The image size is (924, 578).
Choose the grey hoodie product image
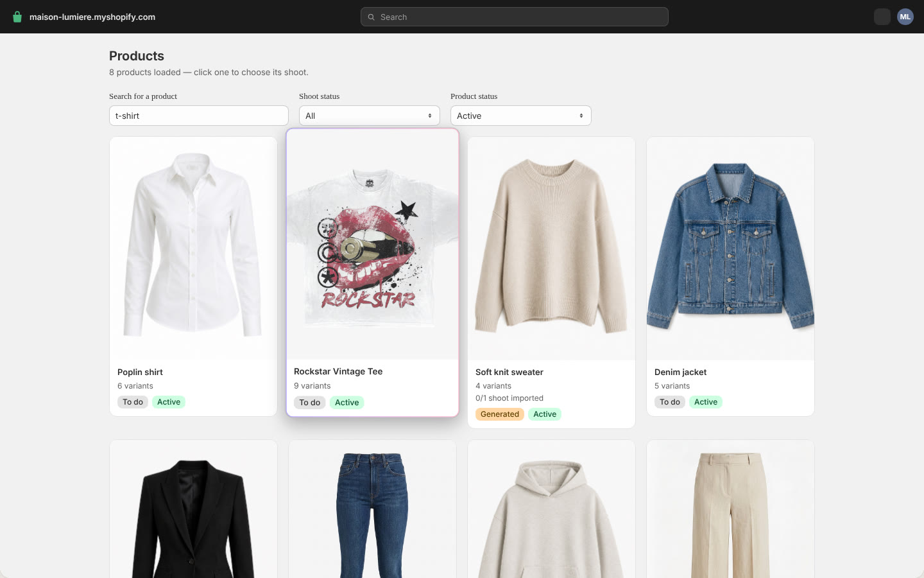pos(551,509)
